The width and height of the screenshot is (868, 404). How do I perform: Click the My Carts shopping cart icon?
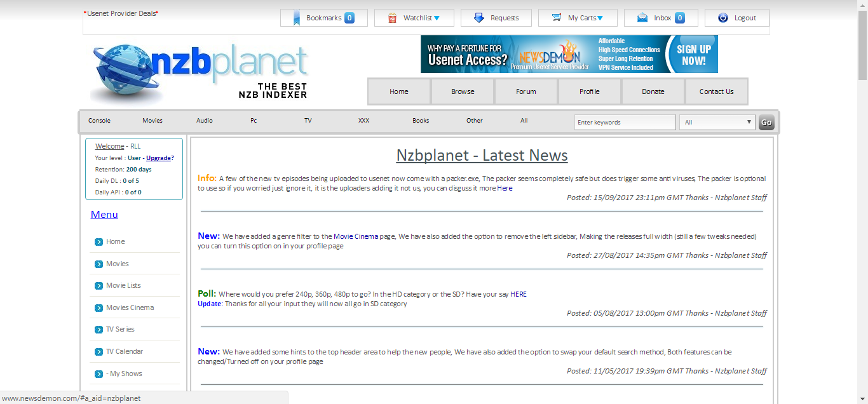557,18
